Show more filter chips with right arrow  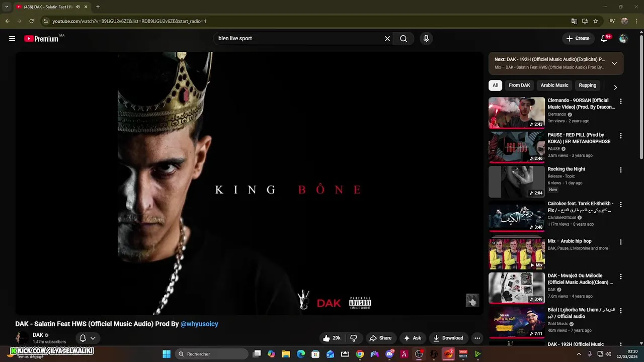click(x=615, y=87)
